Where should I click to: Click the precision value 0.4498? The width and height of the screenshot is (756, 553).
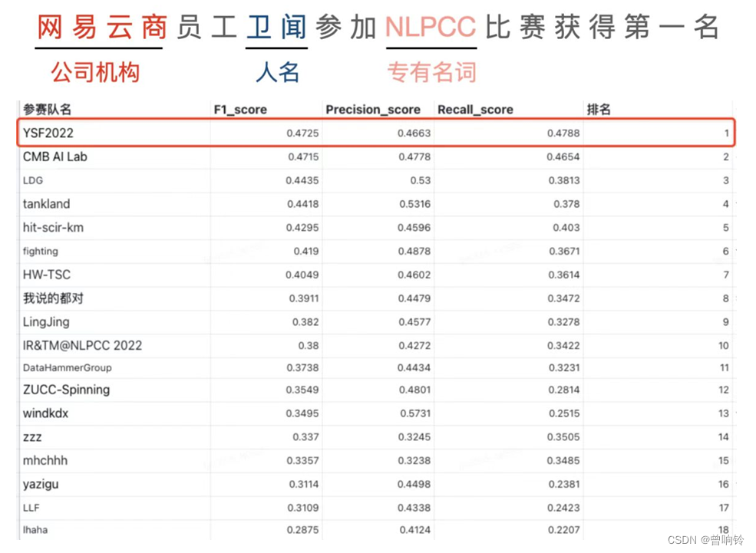414,484
